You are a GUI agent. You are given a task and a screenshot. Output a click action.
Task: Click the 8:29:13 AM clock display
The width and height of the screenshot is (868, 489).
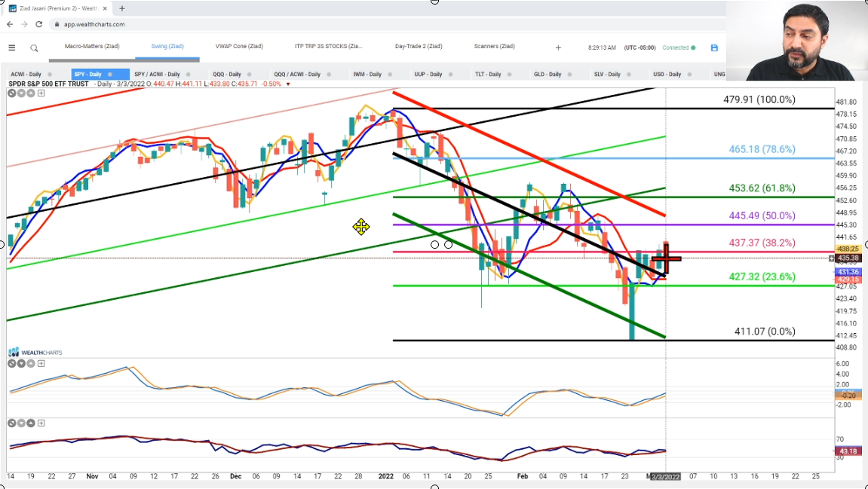tap(602, 47)
